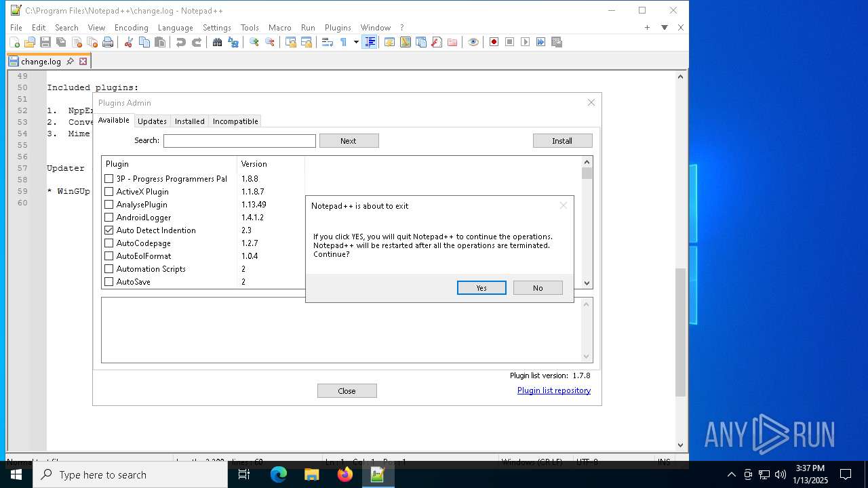868x488 pixels.
Task: Click No in the exit dialog
Action: tap(538, 288)
